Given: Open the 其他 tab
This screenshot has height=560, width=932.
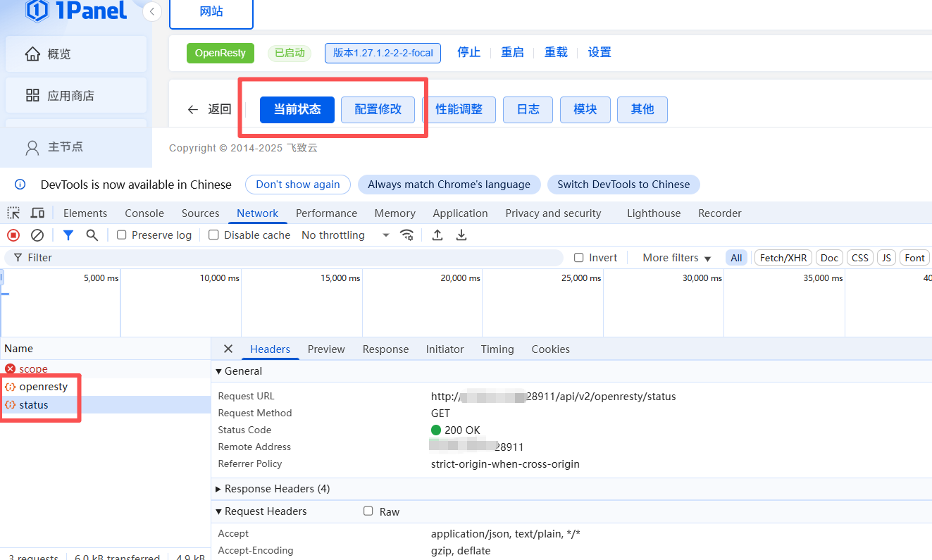Looking at the screenshot, I should point(642,109).
